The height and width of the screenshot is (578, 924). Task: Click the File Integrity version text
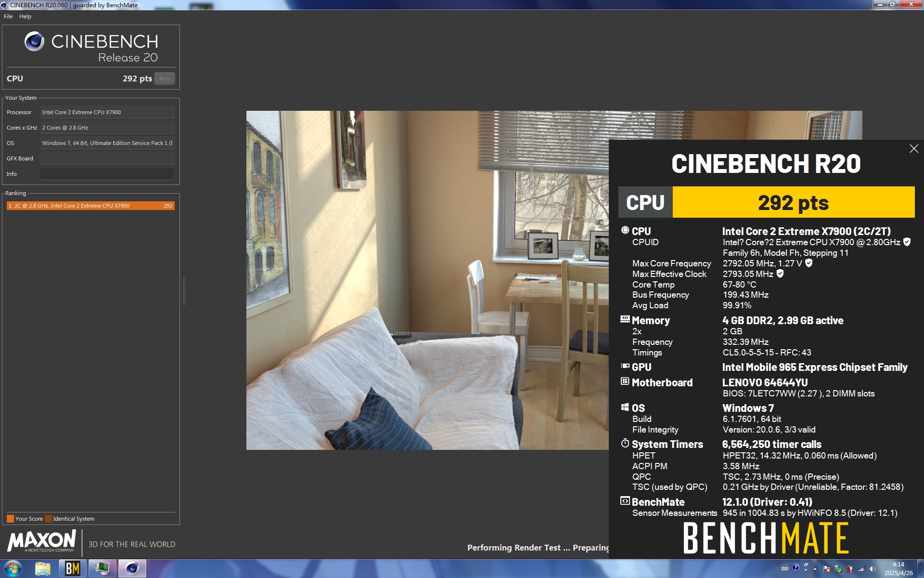(769, 430)
